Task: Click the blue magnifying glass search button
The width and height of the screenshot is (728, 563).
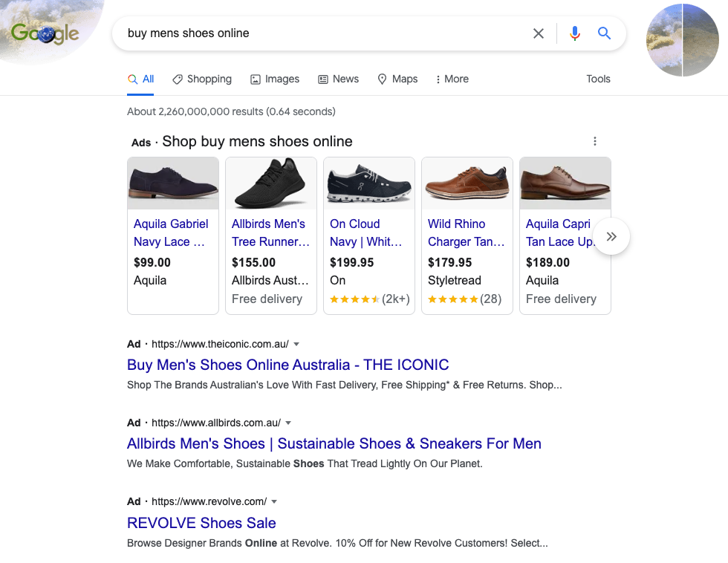Action: (x=603, y=33)
